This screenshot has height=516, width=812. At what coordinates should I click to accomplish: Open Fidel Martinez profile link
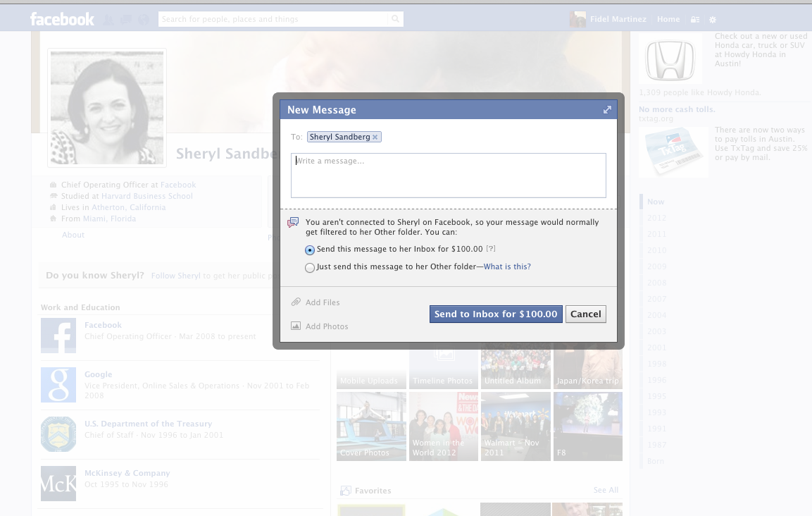[618, 19]
